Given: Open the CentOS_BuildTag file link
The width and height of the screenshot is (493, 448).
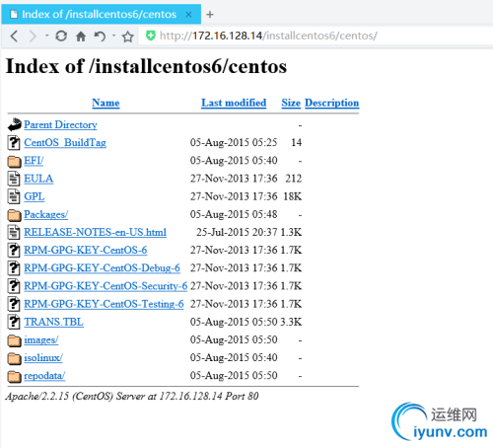Looking at the screenshot, I should (x=65, y=143).
